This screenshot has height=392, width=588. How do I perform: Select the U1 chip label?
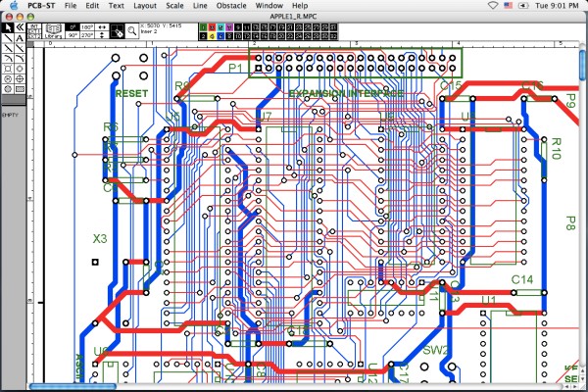coord(489,301)
